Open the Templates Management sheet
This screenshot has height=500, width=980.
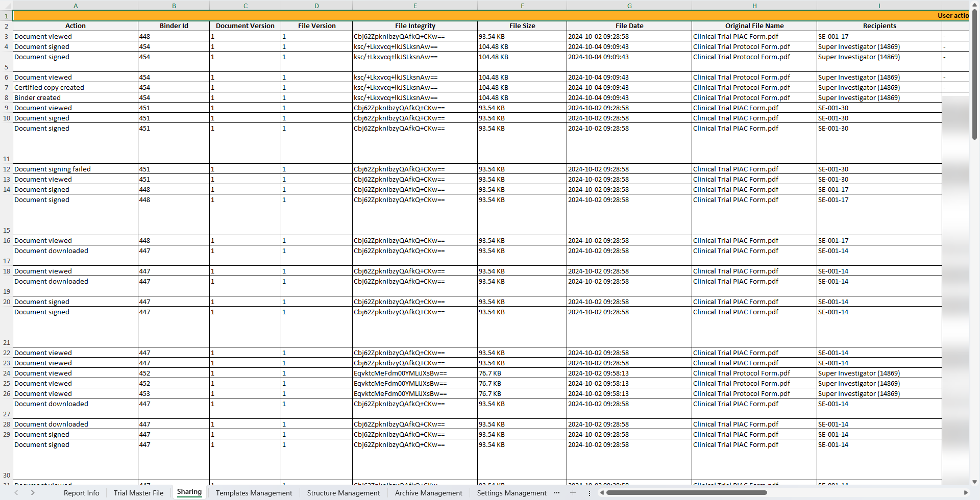(x=254, y=493)
